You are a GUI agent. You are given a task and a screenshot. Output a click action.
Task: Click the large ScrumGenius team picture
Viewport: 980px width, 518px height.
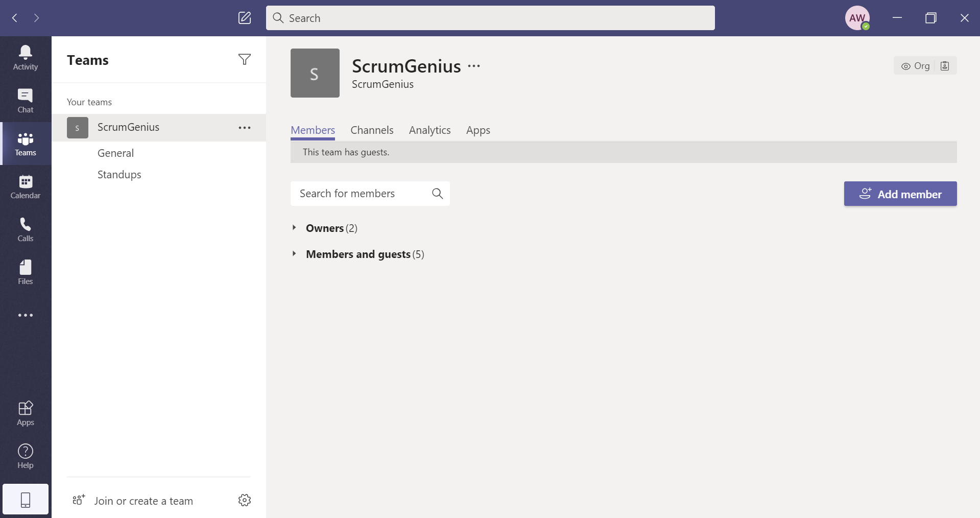click(315, 73)
